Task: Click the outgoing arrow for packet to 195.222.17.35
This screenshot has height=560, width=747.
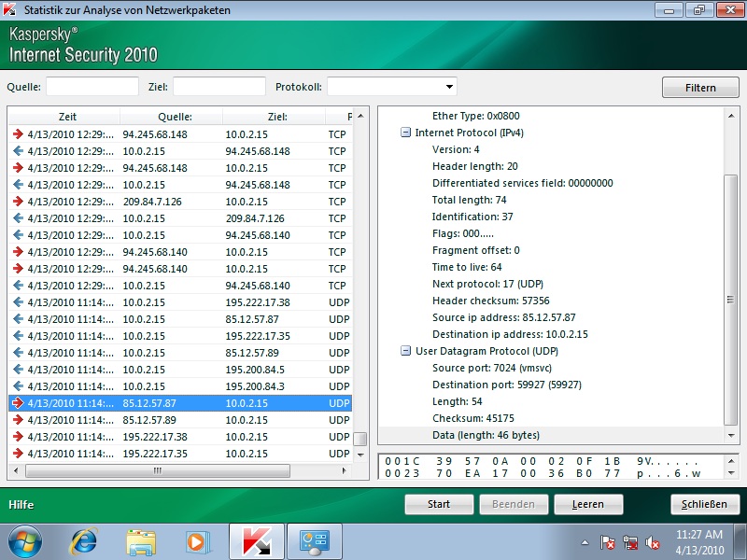Action: tap(18, 336)
